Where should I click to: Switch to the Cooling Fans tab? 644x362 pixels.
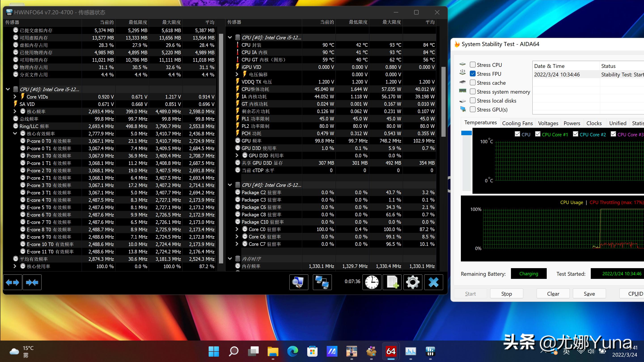517,123
